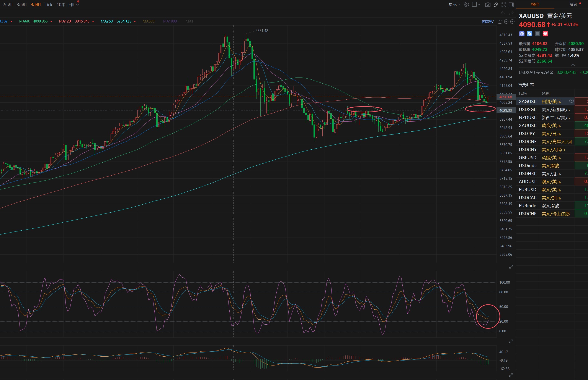Zoom in chart with plus icon
This screenshot has width=588, height=380.
point(512,21)
